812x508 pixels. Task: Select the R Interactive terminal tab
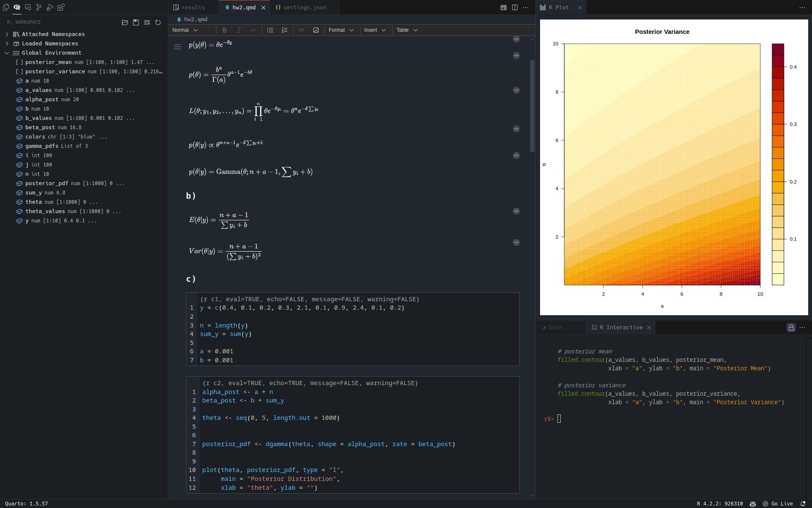(x=621, y=328)
